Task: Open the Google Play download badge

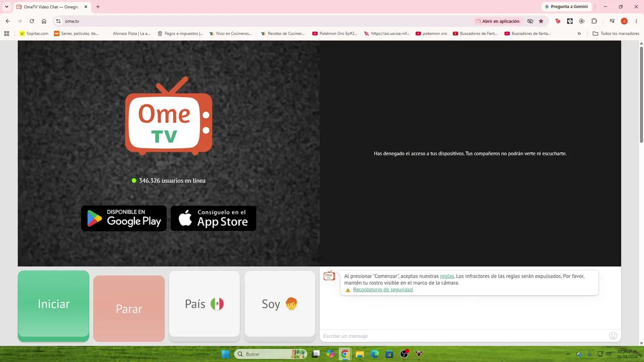Action: coord(124,218)
